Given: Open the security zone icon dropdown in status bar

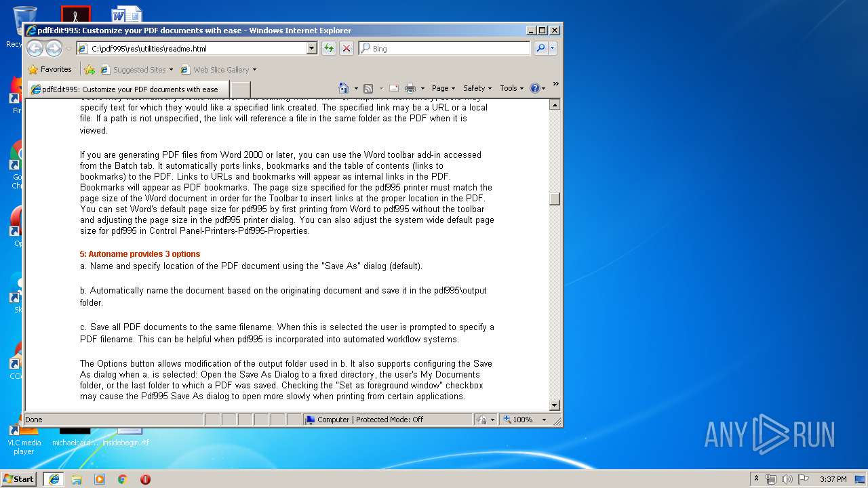Looking at the screenshot, I should pyautogui.click(x=486, y=420).
